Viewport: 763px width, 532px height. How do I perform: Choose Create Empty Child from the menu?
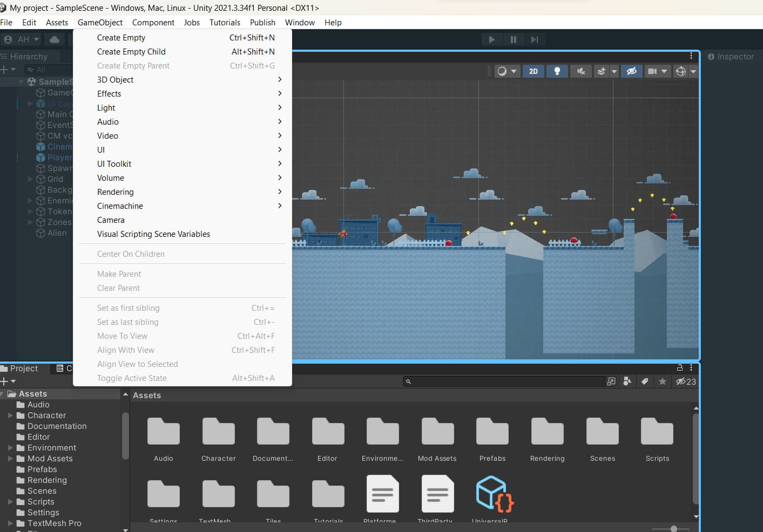[131, 51]
